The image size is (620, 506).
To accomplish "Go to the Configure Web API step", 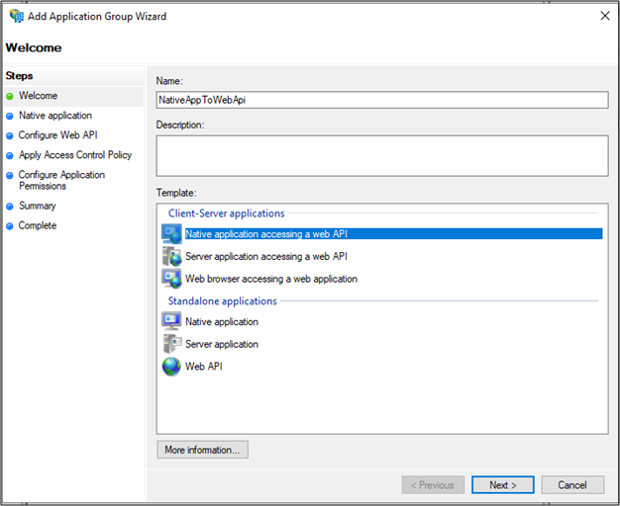I will pos(58,135).
